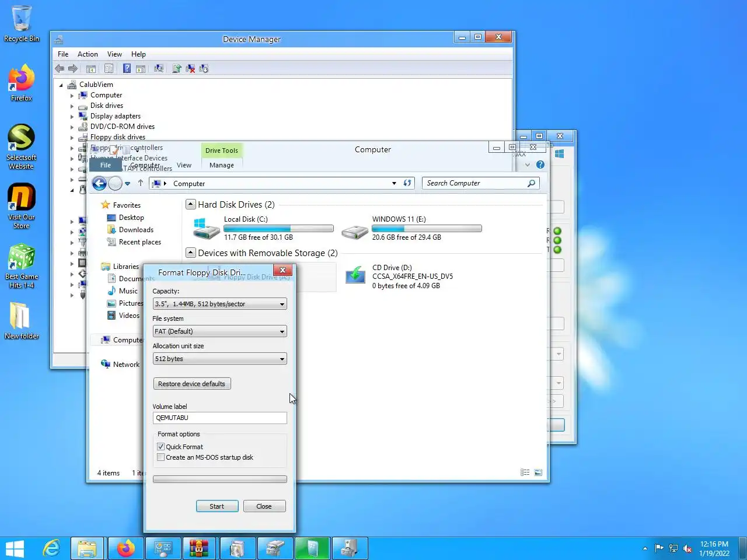Click Windows Start button
The height and width of the screenshot is (560, 747).
pos(15,549)
